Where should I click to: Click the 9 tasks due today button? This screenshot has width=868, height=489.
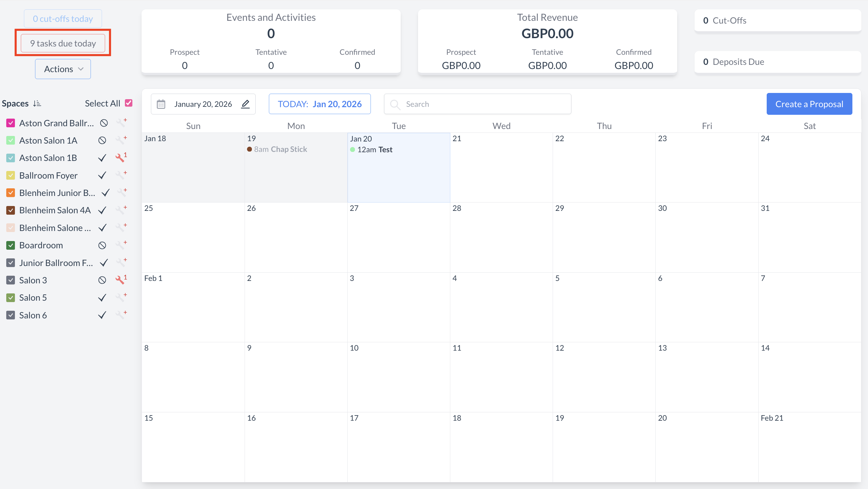(x=63, y=43)
